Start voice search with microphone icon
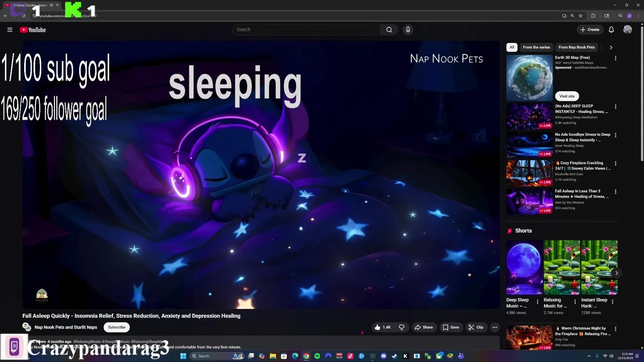This screenshot has width=644, height=362. tap(408, 30)
